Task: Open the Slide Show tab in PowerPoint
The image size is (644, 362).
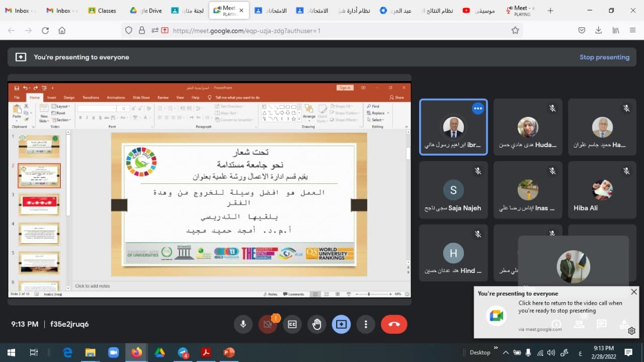Action: pyautogui.click(x=141, y=98)
